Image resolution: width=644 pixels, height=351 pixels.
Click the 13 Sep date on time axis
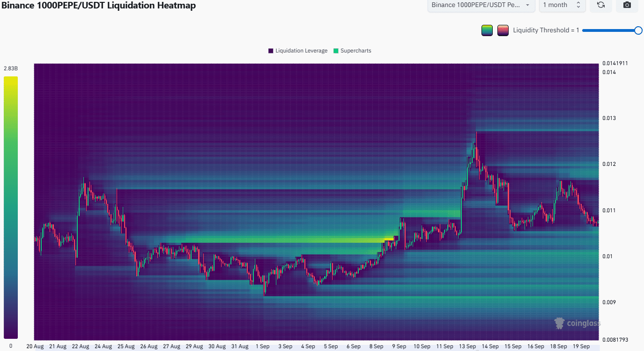[x=467, y=346]
